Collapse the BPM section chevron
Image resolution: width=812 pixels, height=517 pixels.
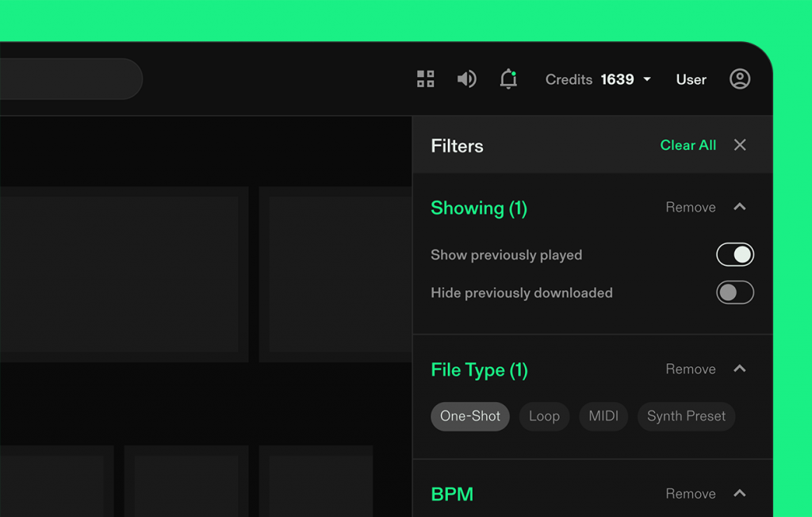(740, 493)
